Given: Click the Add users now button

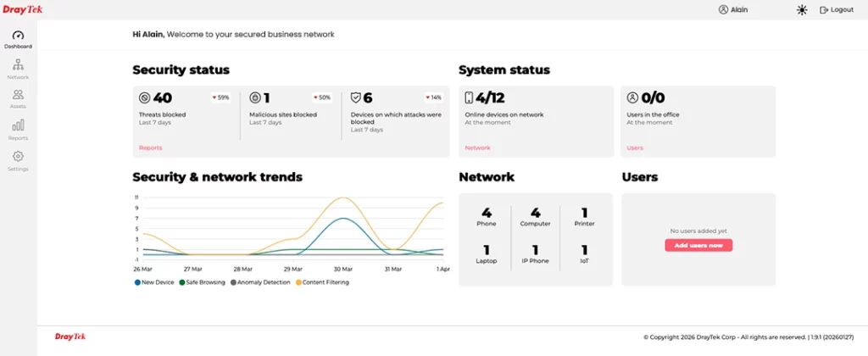Looking at the screenshot, I should [698, 245].
